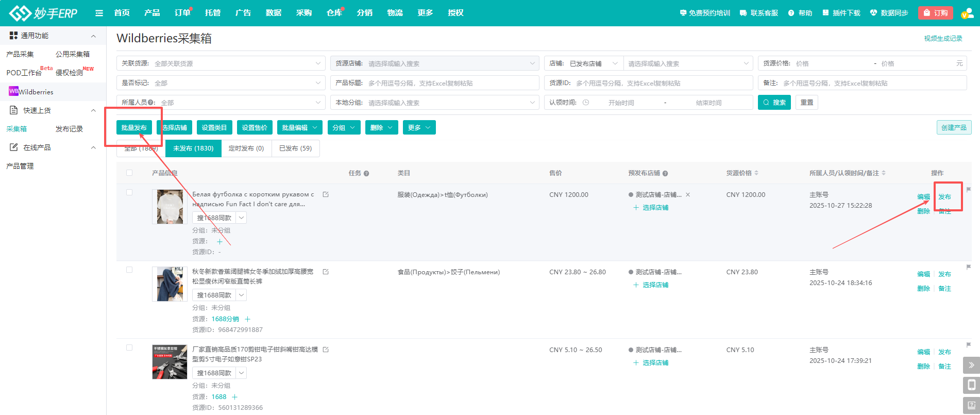The height and width of the screenshot is (415, 980).
Task: Click the plus icon next to 1688分销 source
Action: [247, 319]
